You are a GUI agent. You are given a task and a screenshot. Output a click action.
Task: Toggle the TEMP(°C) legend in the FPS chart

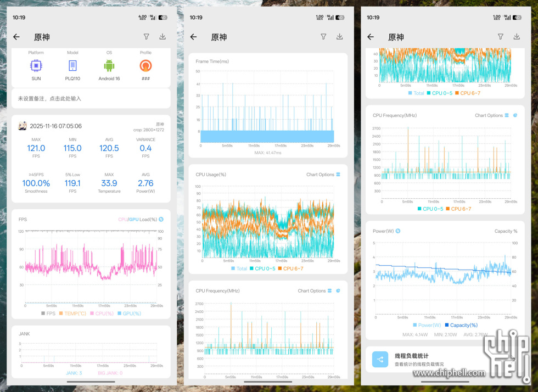point(72,313)
